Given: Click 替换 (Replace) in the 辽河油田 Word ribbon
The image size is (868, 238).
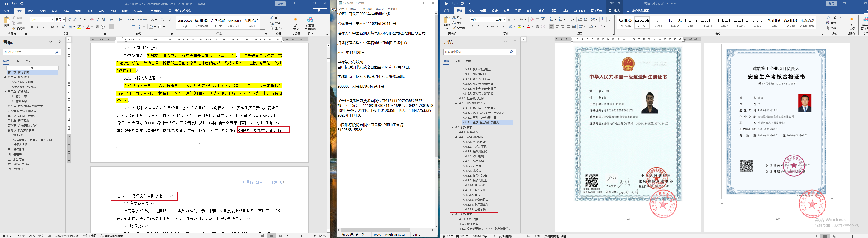Looking at the screenshot, I should coord(276,23).
